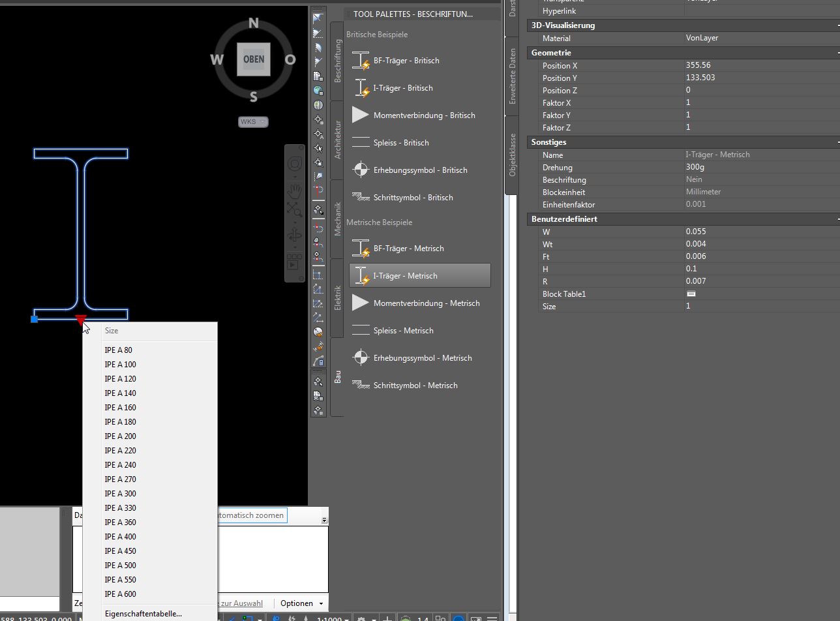Edit the Material value VonLayer
This screenshot has width=840, height=621.
click(762, 38)
